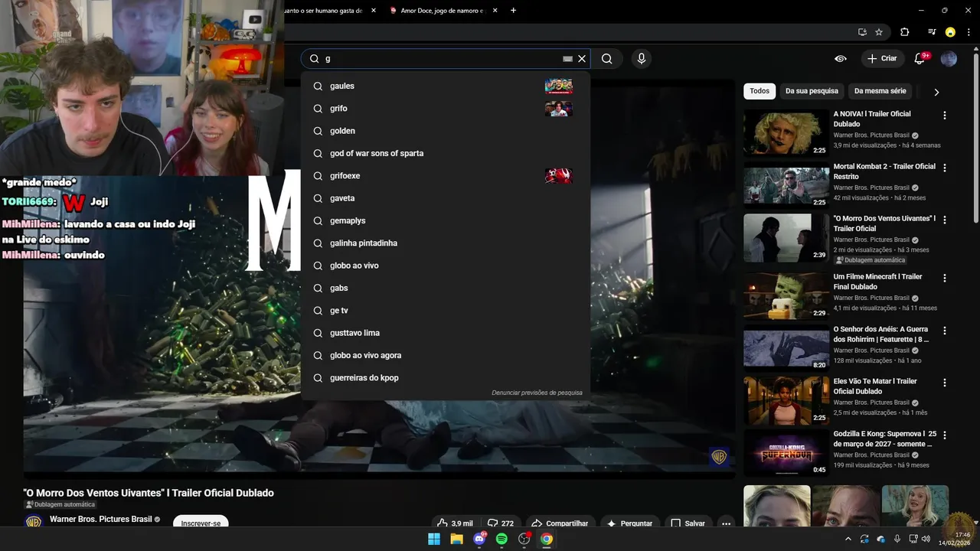Close the Amor Doce tab
This screenshot has height=551, width=980.
(495, 11)
